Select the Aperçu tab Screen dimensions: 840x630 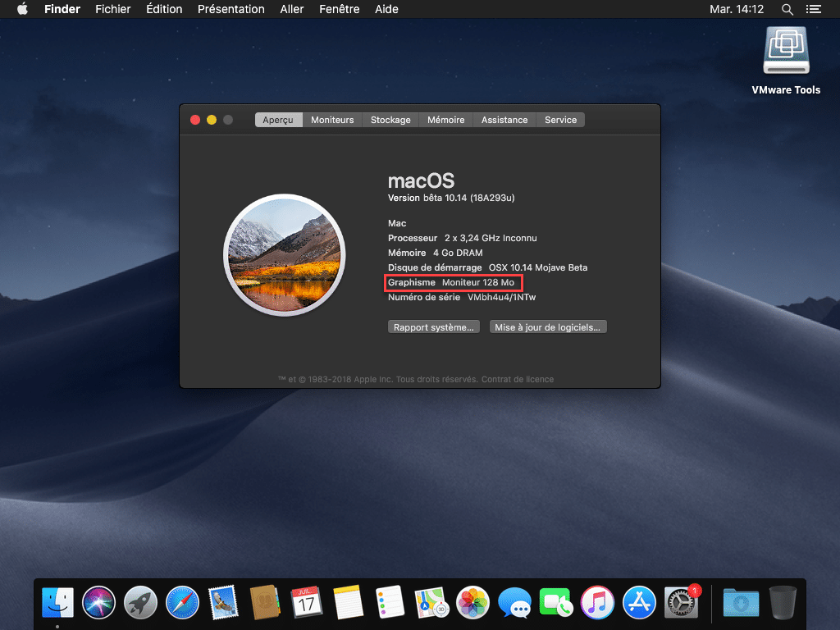point(279,120)
